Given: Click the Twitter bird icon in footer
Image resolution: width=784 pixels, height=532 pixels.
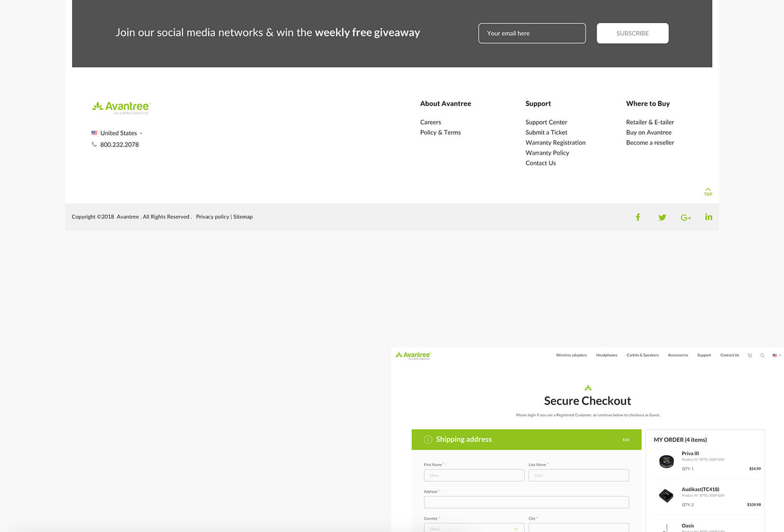Looking at the screenshot, I should point(662,217).
